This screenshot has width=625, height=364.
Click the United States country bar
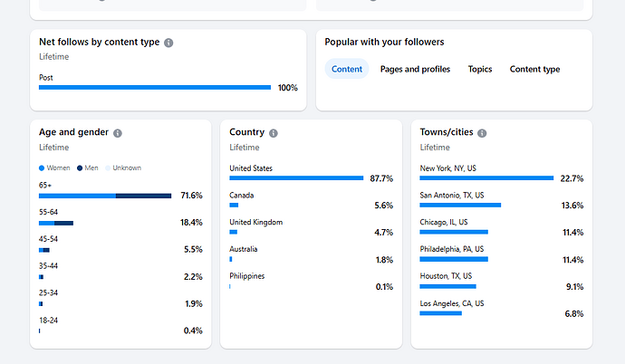coord(296,178)
